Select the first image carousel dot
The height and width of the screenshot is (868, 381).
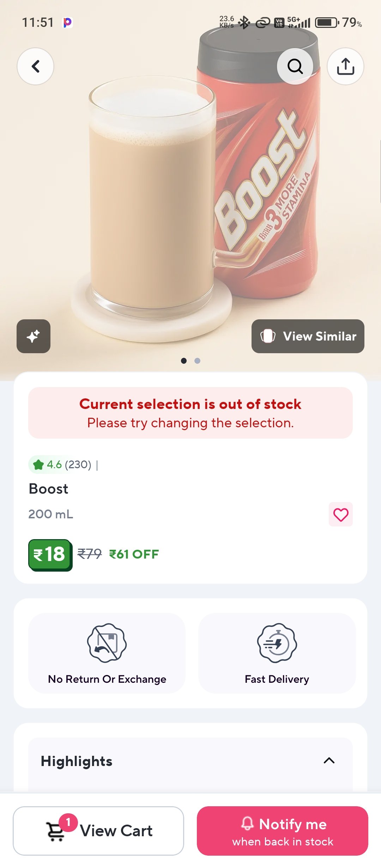183,361
